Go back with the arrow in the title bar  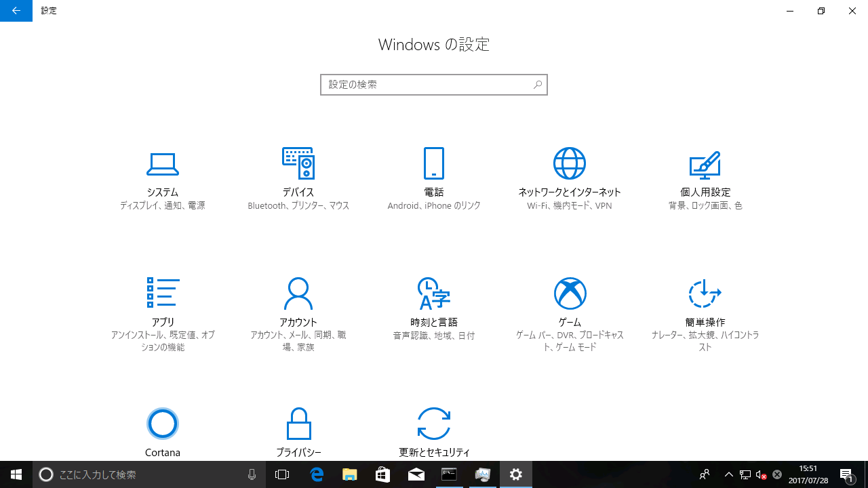16,11
